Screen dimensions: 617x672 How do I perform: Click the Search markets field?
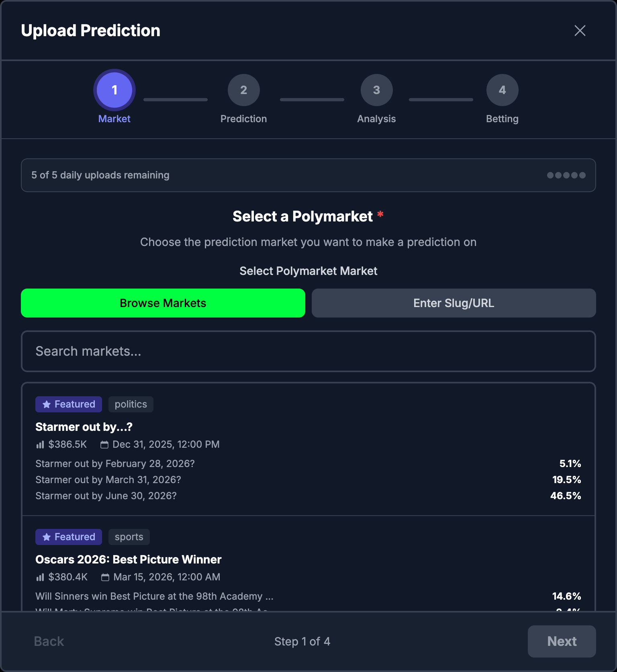point(308,351)
